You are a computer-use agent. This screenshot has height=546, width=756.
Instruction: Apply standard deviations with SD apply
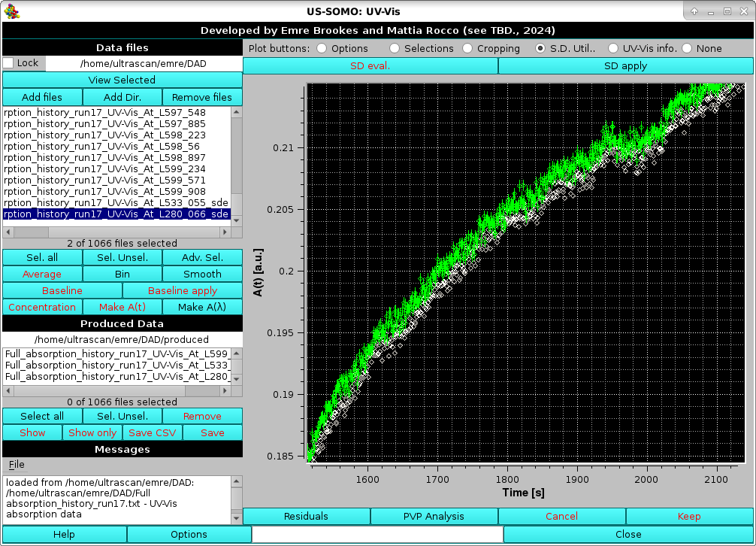click(x=626, y=65)
